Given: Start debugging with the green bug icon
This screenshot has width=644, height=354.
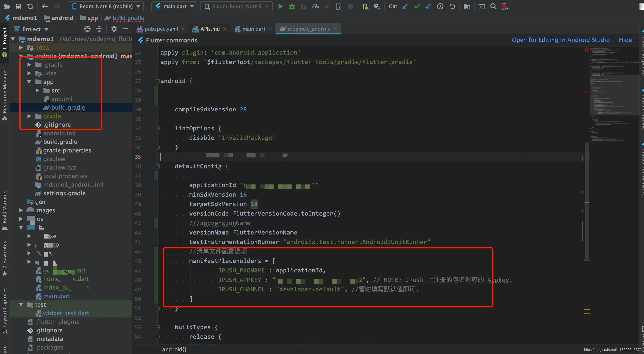Looking at the screenshot, I should (292, 6).
